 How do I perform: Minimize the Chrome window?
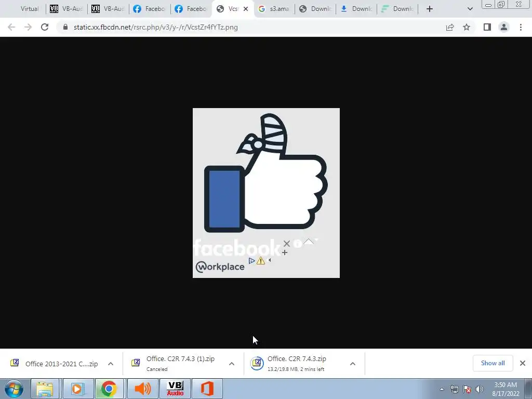[488, 5]
